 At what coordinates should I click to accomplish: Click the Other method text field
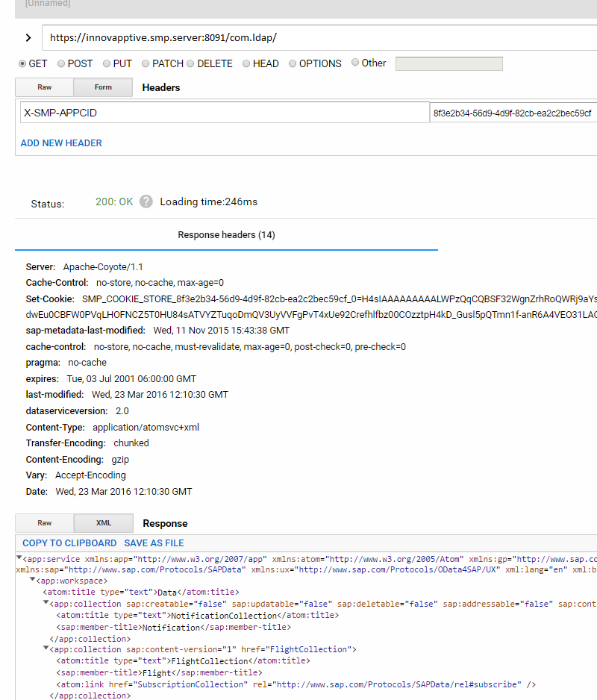click(x=448, y=63)
